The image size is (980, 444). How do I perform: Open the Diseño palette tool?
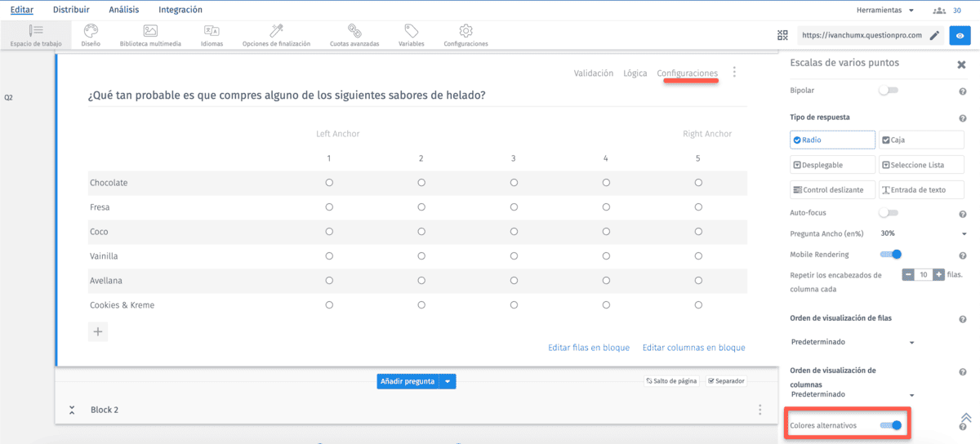91,35
